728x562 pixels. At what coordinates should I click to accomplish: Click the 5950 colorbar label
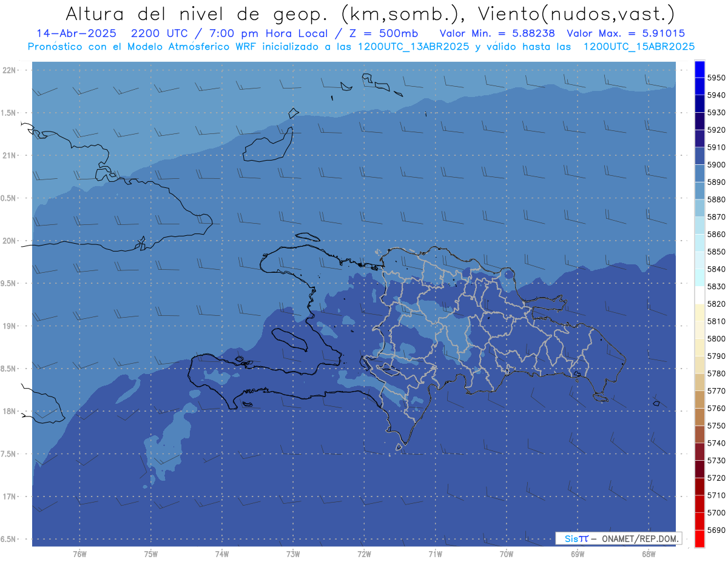coord(716,78)
